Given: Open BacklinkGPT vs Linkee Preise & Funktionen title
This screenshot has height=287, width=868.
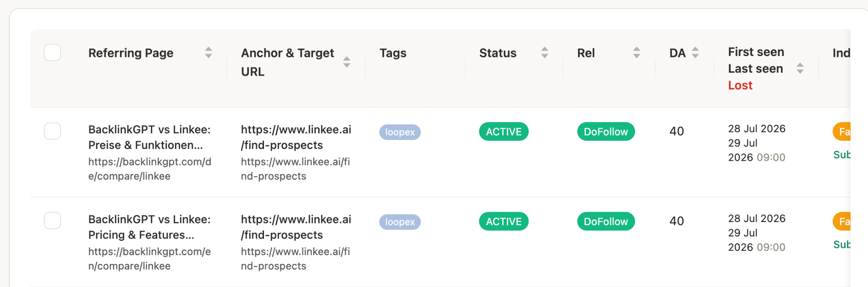Looking at the screenshot, I should point(149,137).
